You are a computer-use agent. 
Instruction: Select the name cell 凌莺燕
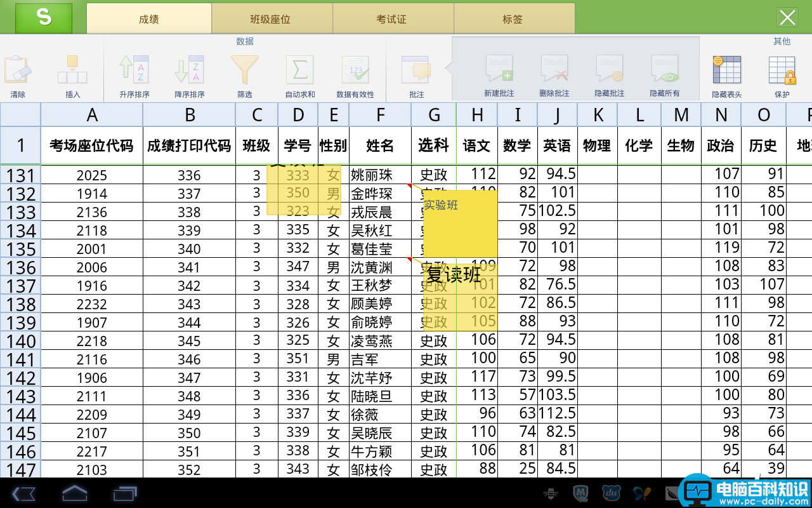coord(380,341)
